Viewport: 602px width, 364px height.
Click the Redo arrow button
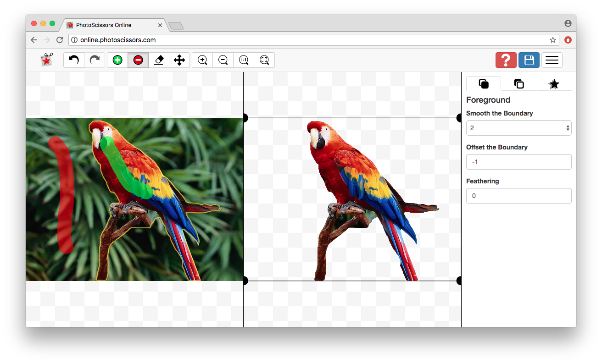point(95,60)
